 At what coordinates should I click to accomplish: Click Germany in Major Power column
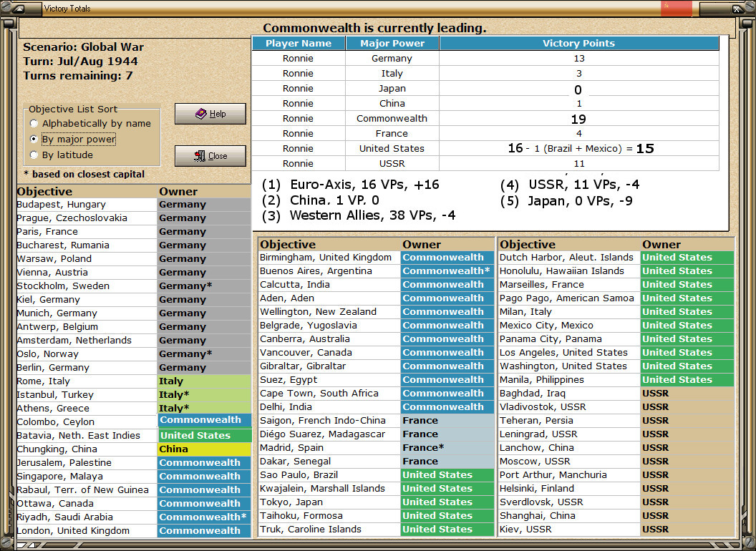click(x=392, y=59)
